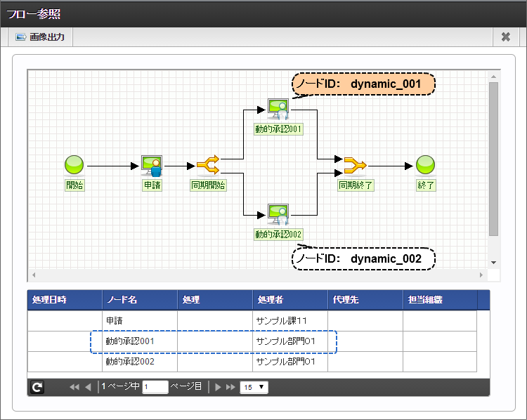Select the 動的承認001 approval node icon

[x=278, y=109]
